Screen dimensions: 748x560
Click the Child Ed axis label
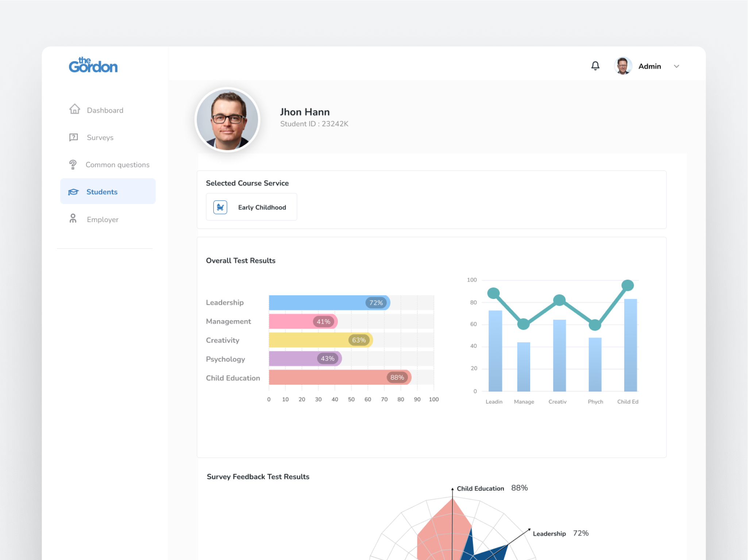(x=628, y=402)
